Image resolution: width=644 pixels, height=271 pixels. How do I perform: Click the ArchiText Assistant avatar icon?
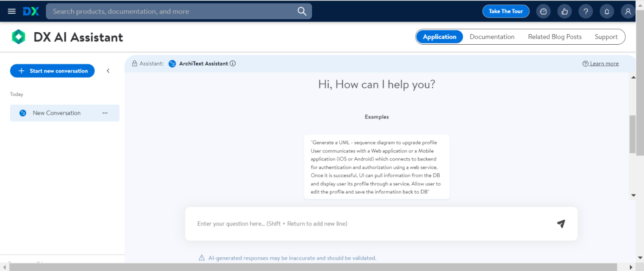click(172, 64)
